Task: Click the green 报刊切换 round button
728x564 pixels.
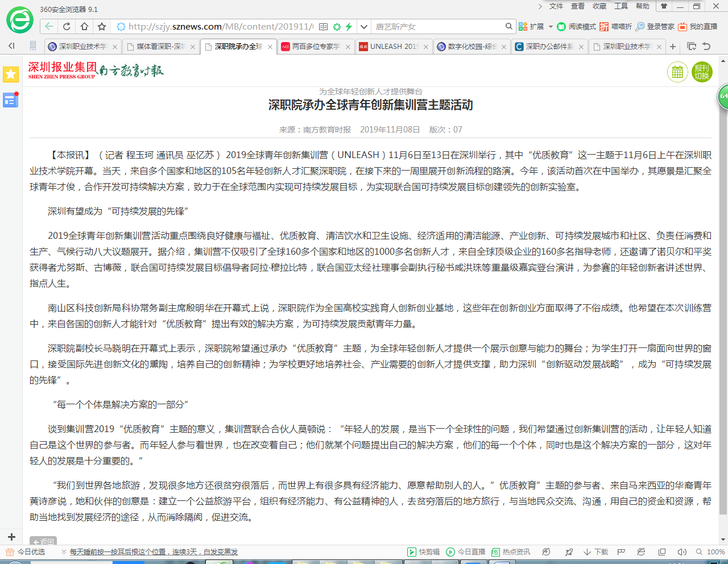Action: pos(702,72)
